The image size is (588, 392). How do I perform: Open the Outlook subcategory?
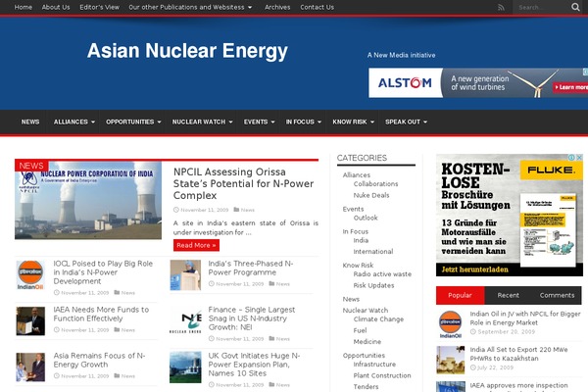click(x=366, y=218)
